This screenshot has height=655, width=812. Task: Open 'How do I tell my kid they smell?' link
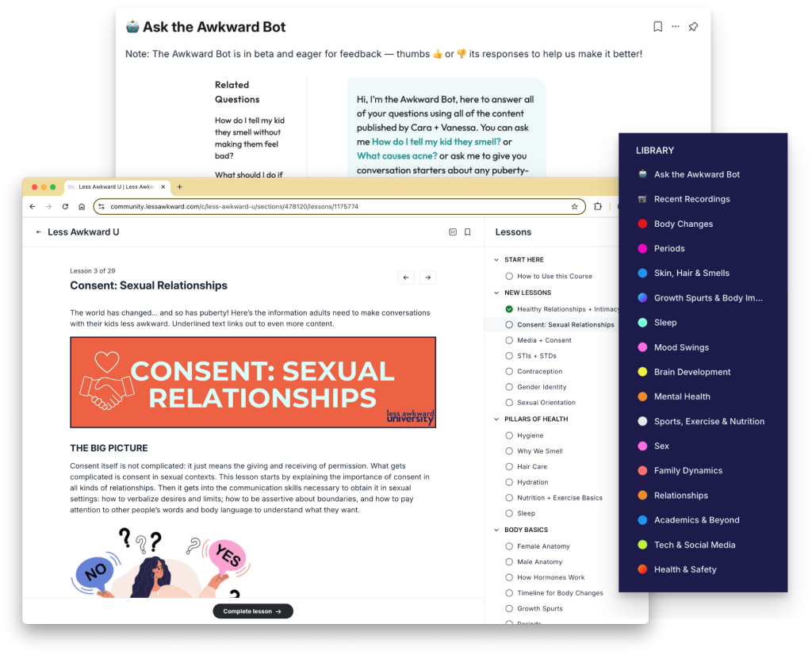click(436, 142)
